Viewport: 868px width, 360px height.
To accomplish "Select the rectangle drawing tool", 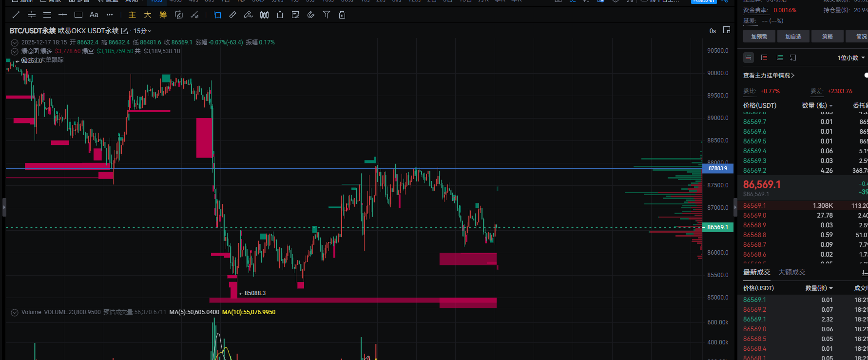I will tap(78, 15).
